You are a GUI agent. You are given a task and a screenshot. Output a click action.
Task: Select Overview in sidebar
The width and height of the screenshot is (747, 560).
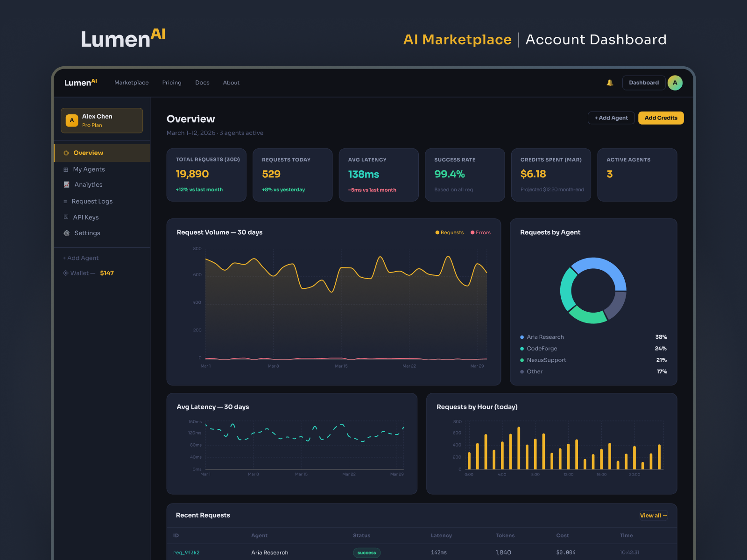[x=102, y=153]
